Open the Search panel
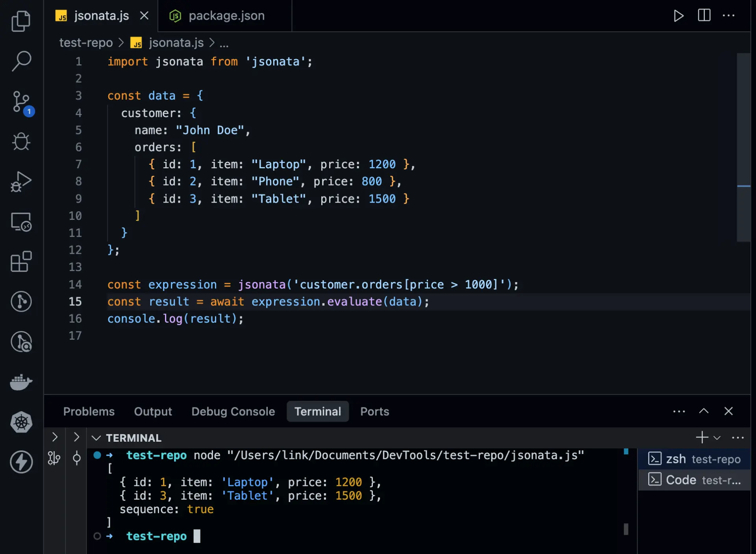 [x=21, y=61]
